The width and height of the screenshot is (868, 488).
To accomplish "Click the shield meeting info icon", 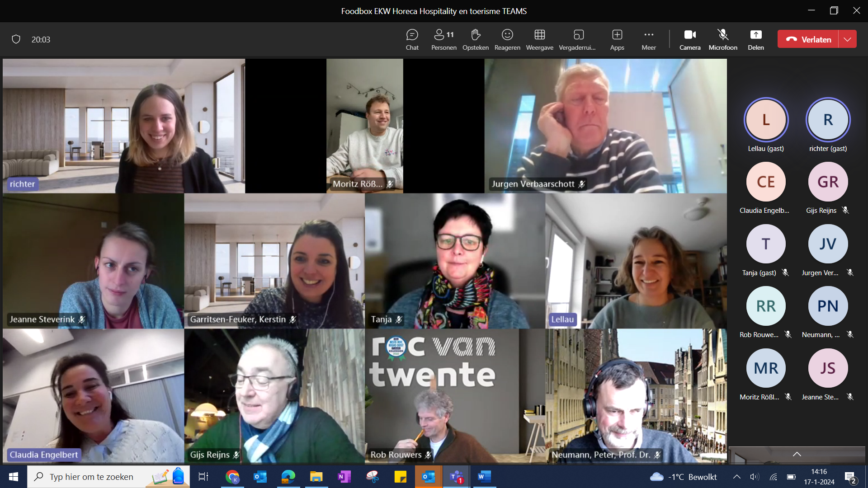I will [x=16, y=39].
